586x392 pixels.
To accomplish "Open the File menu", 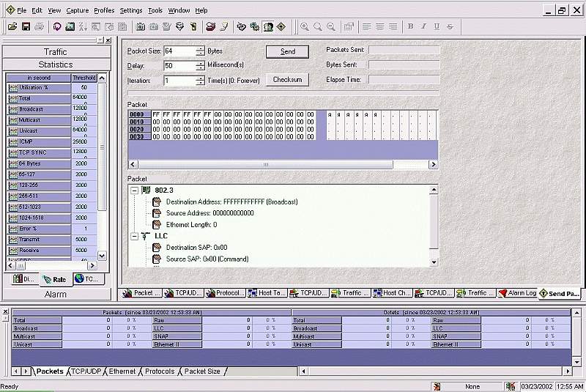I will coord(22,10).
